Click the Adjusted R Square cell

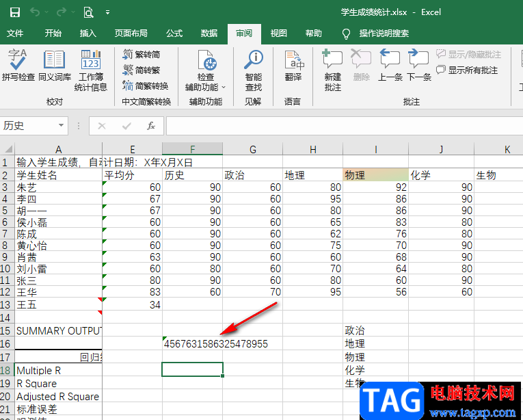58,396
